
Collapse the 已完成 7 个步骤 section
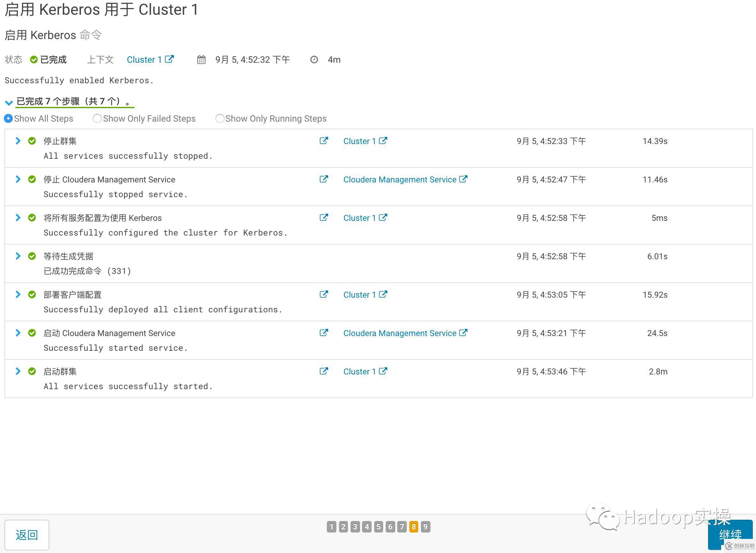pos(9,102)
